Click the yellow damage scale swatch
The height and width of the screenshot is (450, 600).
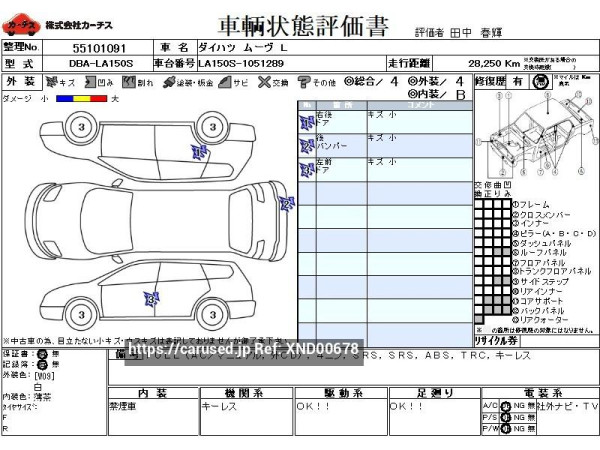pos(82,99)
